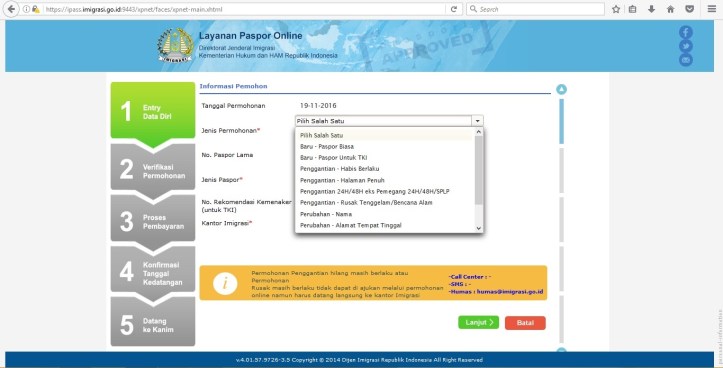Select step 3 Proses Pembayaran
Image resolution: width=723 pixels, height=368 pixels.
click(x=153, y=221)
